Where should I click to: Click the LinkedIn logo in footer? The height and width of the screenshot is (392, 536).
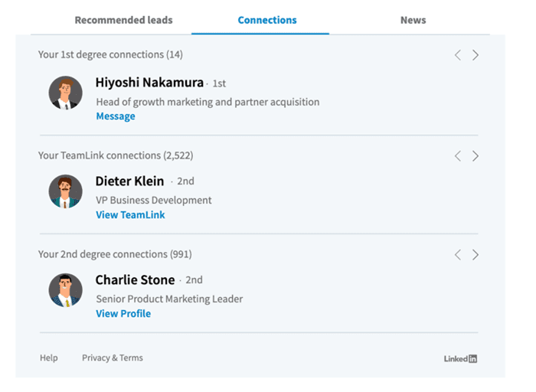coord(460,358)
